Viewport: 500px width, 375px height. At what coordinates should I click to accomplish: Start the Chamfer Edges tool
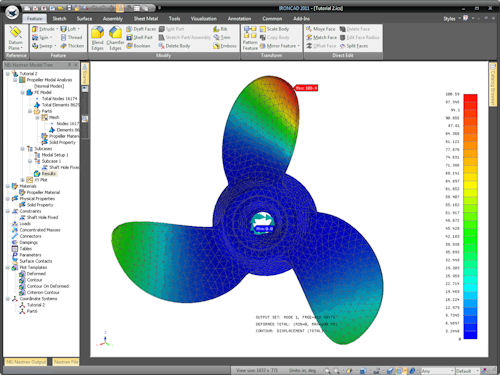point(115,38)
